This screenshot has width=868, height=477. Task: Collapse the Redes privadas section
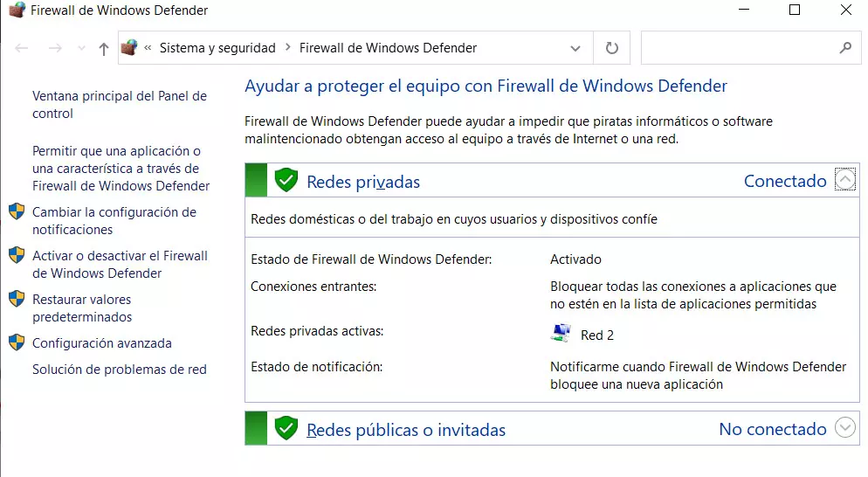point(844,180)
